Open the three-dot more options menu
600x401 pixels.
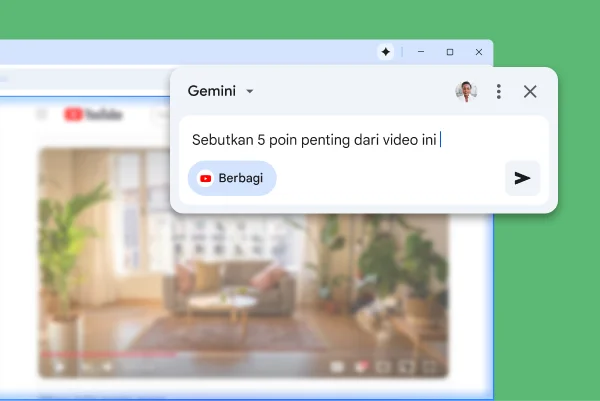pos(498,91)
